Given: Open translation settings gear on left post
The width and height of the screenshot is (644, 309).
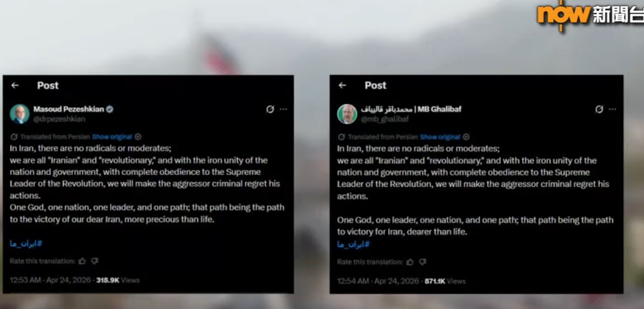Looking at the screenshot, I should 138,137.
